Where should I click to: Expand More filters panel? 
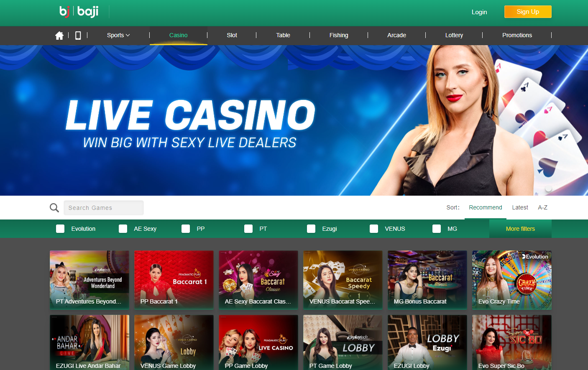pos(520,229)
